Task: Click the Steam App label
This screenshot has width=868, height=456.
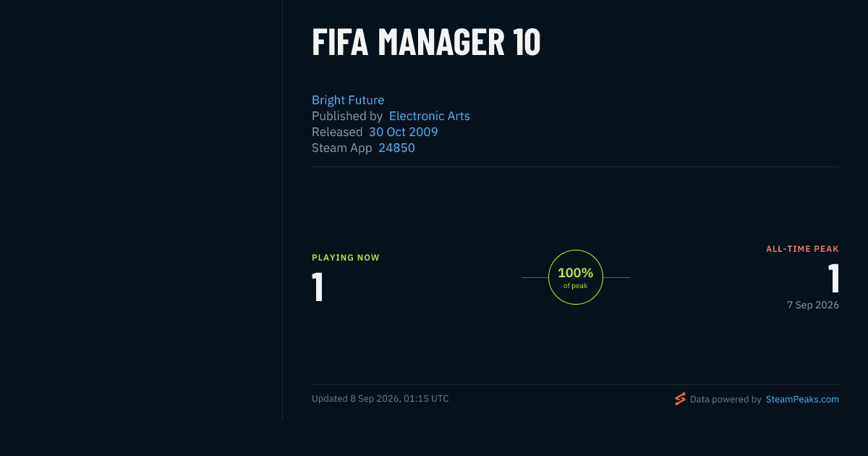Action: point(342,148)
